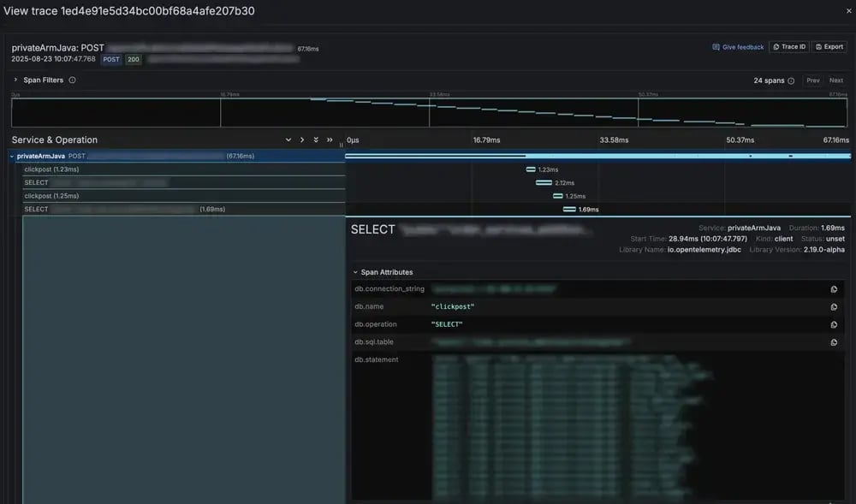Click the "clickpost" db.name value
The width and height of the screenshot is (856, 504).
[453, 306]
